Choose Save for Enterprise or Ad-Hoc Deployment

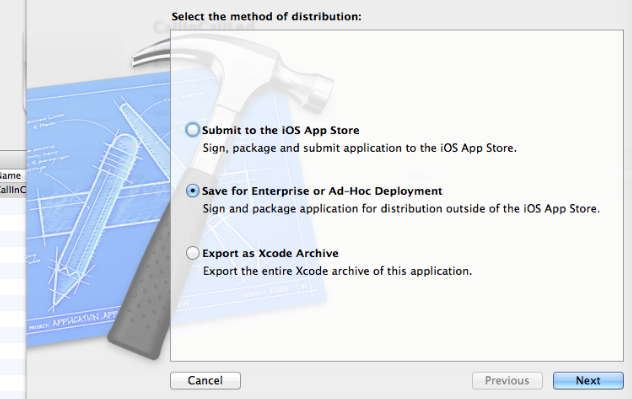[192, 191]
